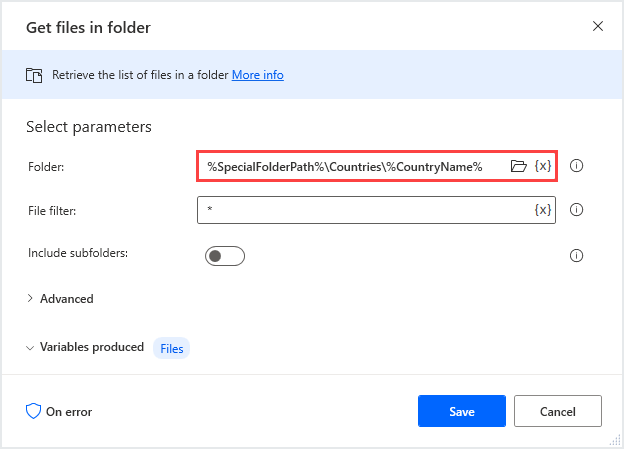Open the More info link
This screenshot has width=624, height=449.
259,75
